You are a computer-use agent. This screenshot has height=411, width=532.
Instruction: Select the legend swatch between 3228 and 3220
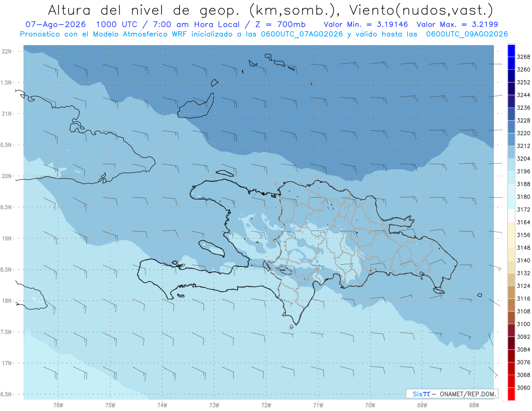tap(511, 127)
